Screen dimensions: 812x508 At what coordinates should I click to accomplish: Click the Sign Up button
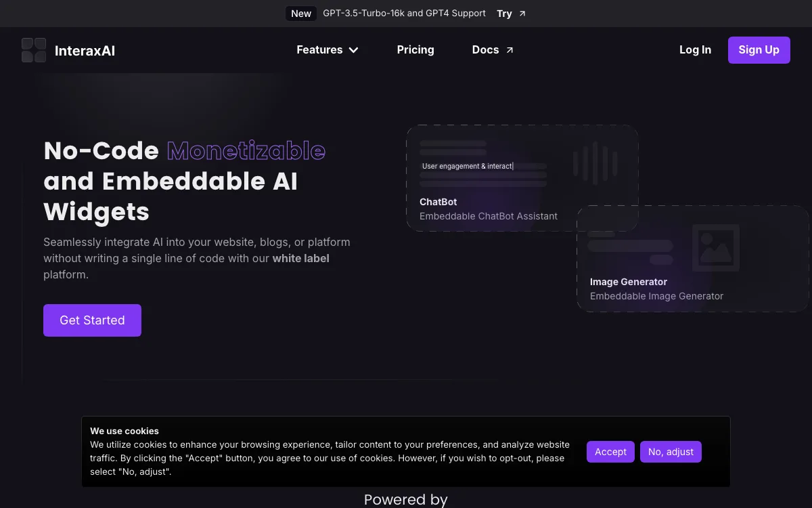(759, 50)
